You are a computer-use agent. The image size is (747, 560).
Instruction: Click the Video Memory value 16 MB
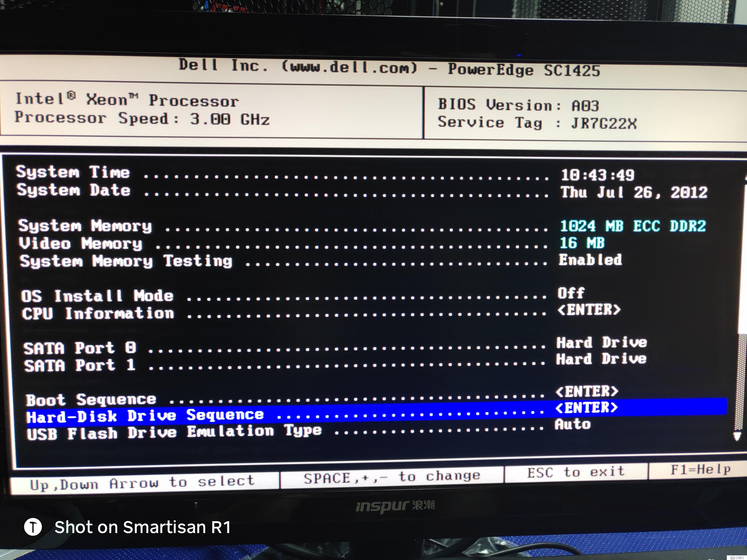click(582, 243)
